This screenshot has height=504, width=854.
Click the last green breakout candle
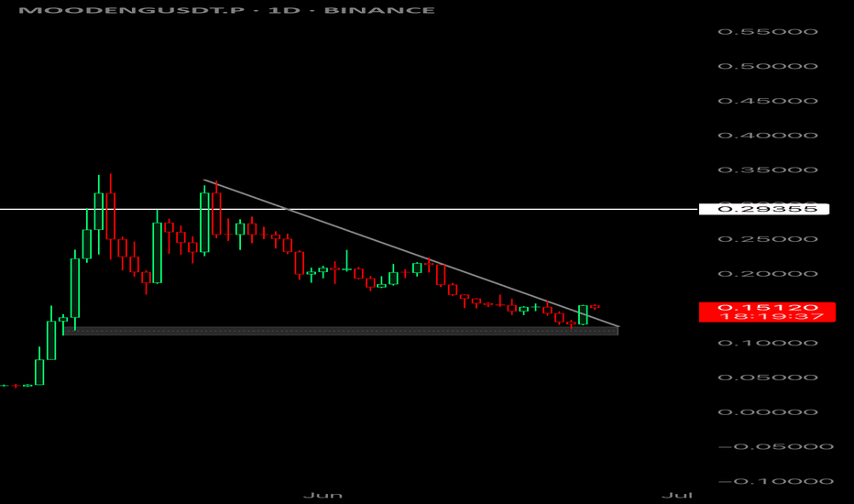pos(583,315)
